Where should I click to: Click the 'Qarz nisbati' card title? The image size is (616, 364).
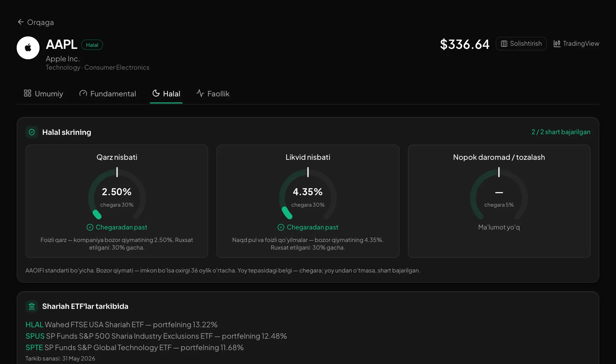tap(117, 157)
